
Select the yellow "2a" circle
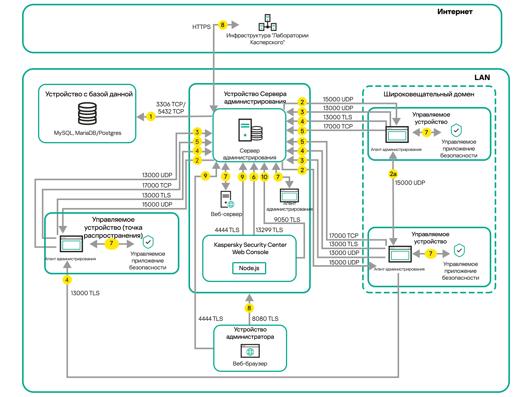[393, 174]
